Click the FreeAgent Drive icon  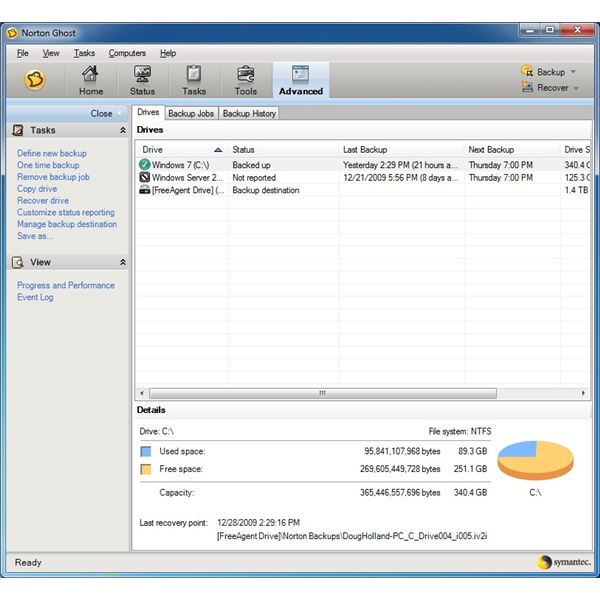tap(145, 189)
